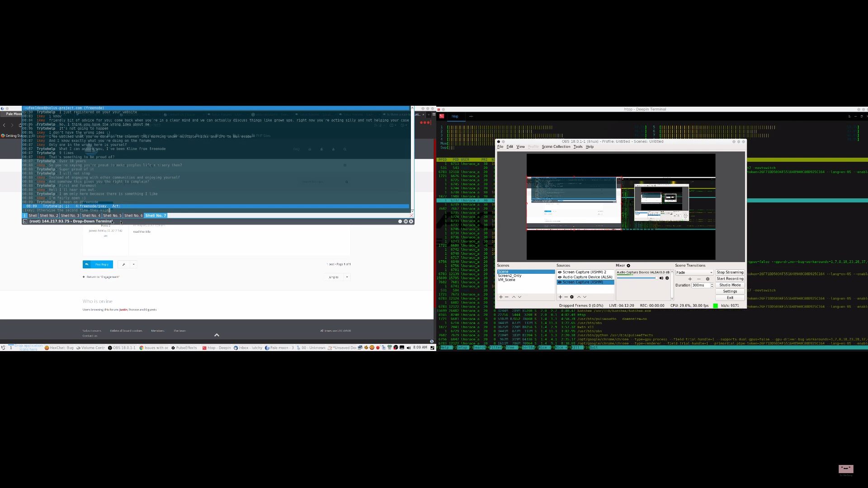Select Shell No. 7 tab
This screenshot has width=868, height=488.
(156, 216)
